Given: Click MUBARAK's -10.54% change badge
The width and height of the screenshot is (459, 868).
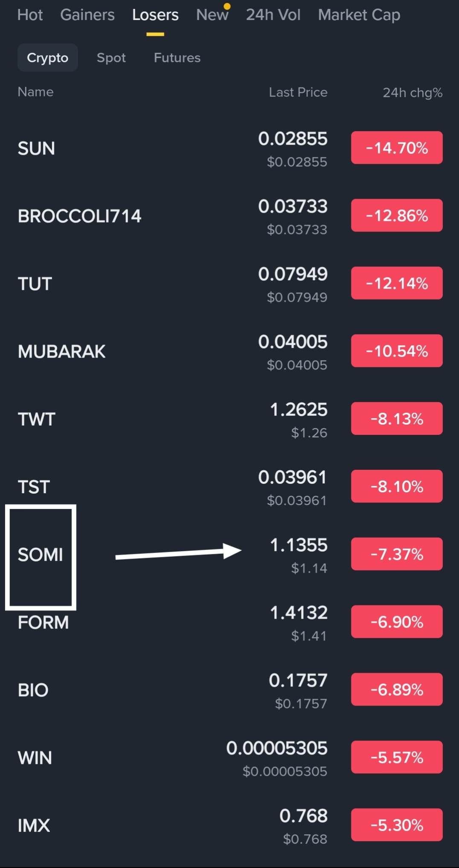Looking at the screenshot, I should [397, 351].
